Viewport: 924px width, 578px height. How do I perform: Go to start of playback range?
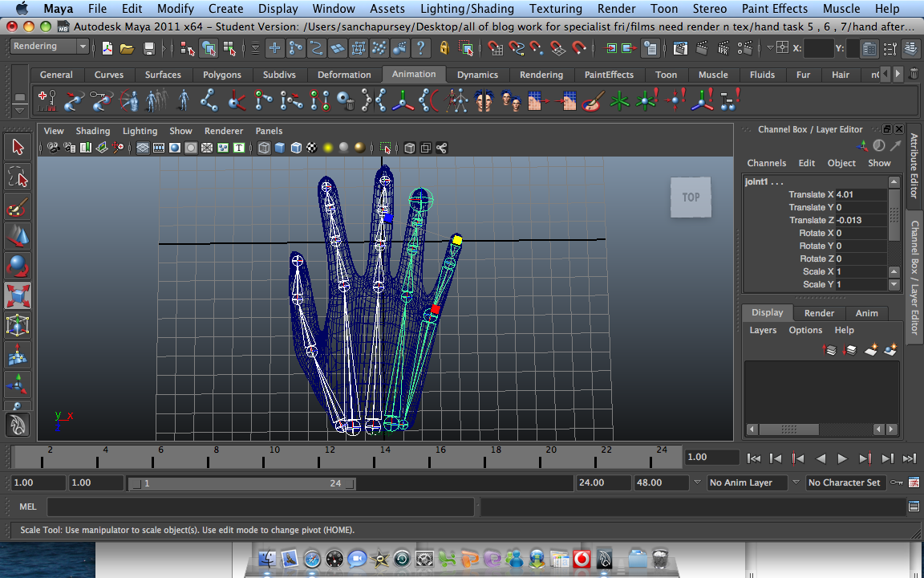click(753, 458)
